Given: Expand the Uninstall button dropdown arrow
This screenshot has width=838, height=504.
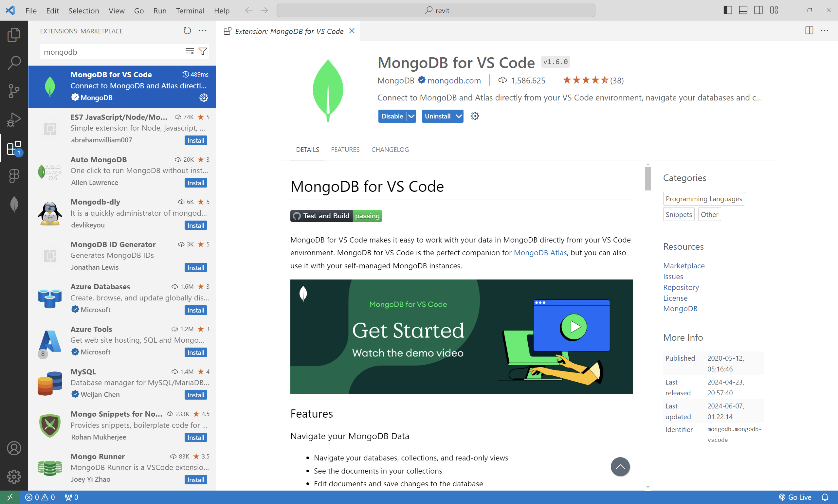Looking at the screenshot, I should tap(459, 116).
